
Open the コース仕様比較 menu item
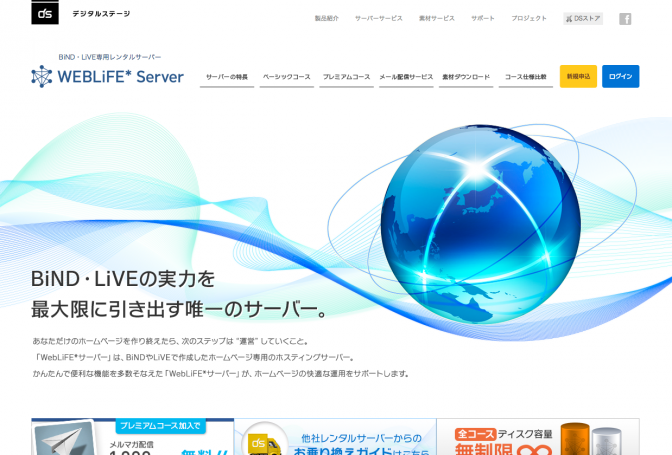pyautogui.click(x=526, y=77)
